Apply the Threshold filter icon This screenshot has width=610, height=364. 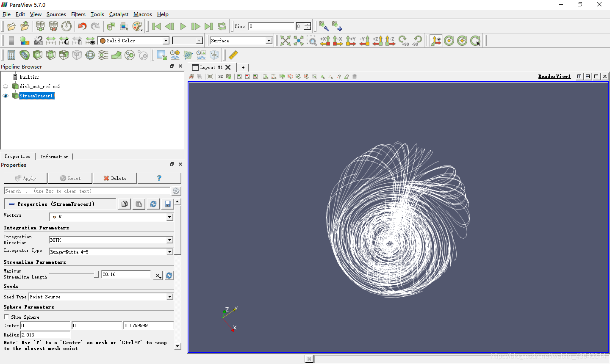pos(64,55)
